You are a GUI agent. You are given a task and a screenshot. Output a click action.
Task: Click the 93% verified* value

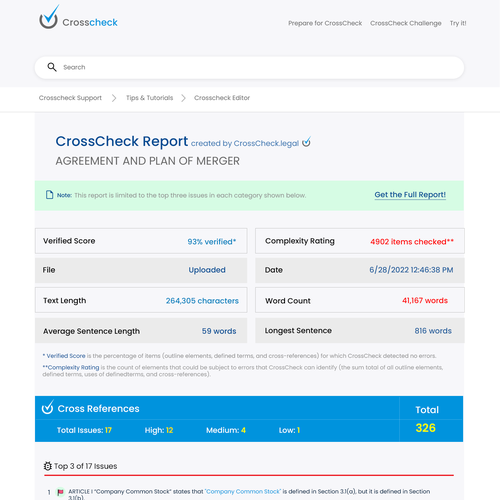click(x=212, y=242)
